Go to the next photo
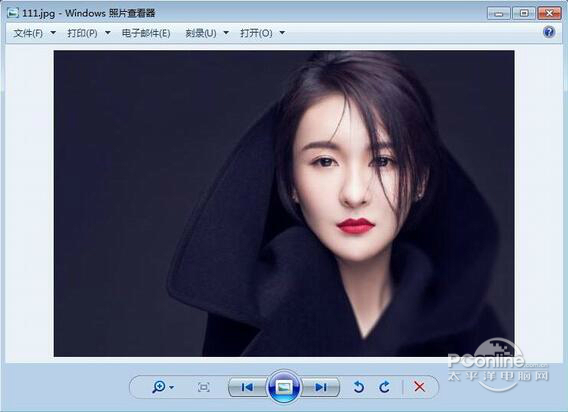This screenshot has height=412, width=568. 321,387
